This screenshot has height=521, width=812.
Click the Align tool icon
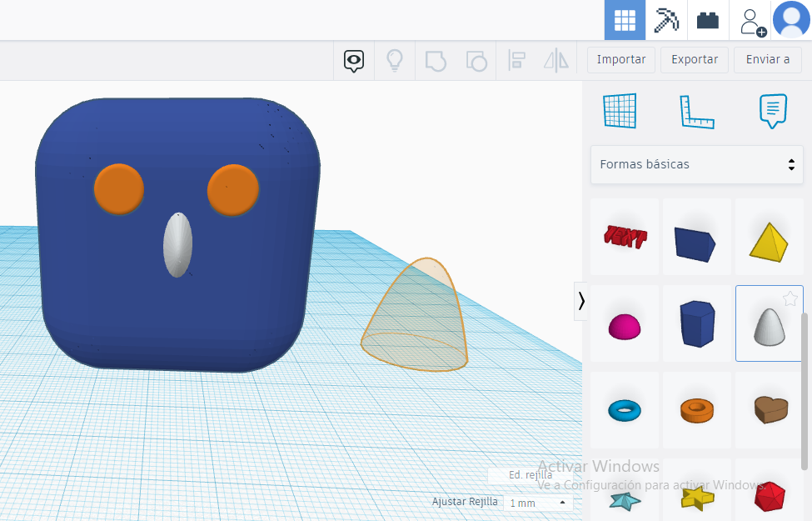(516, 60)
